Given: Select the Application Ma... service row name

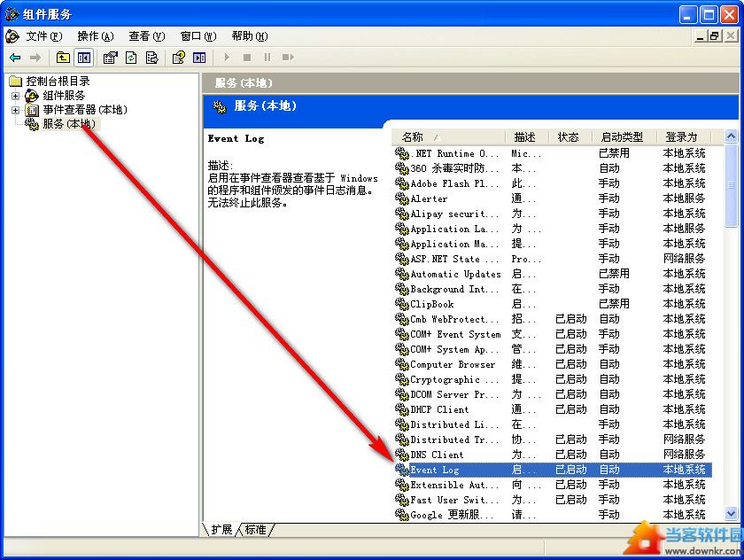Looking at the screenshot, I should 454,244.
